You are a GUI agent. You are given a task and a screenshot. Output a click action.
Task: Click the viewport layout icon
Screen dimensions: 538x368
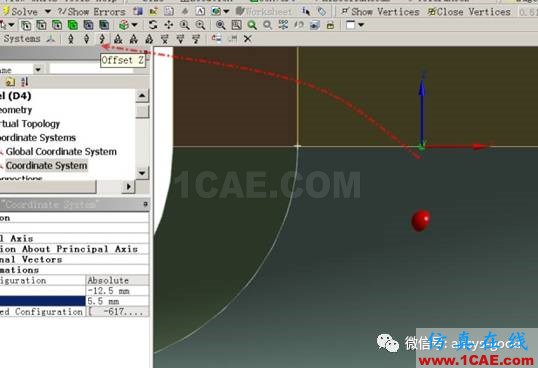coord(350,25)
